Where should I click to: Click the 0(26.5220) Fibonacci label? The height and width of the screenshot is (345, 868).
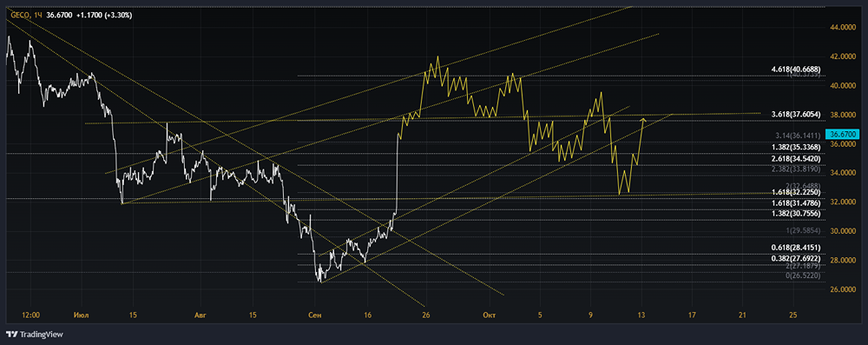coord(802,275)
